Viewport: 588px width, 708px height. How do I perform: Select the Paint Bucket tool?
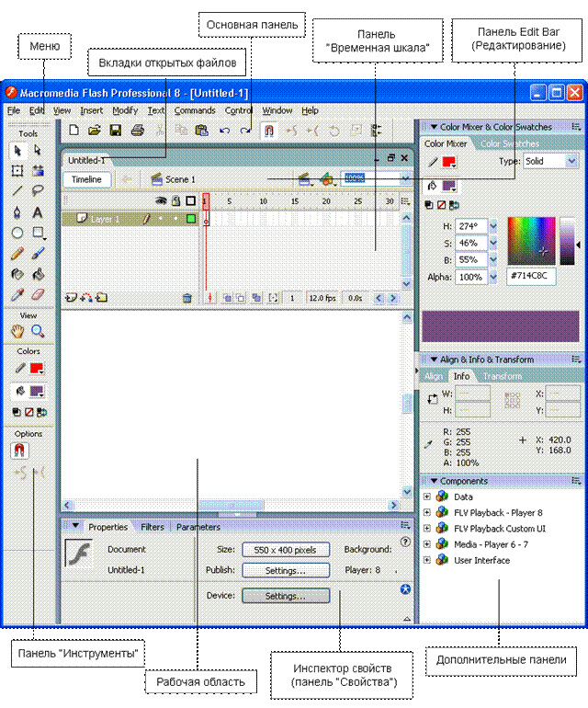[38, 274]
